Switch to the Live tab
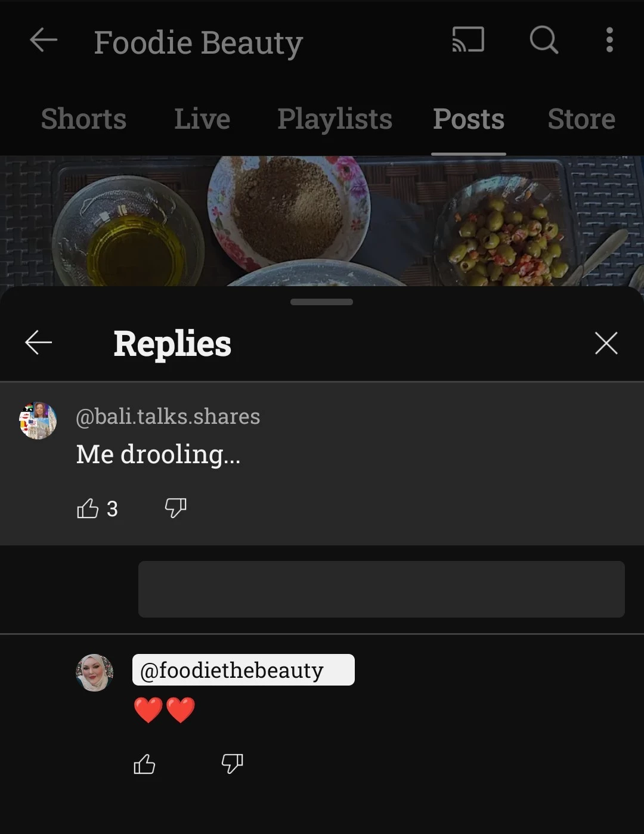Screen dimensions: 644x834 [x=202, y=119]
